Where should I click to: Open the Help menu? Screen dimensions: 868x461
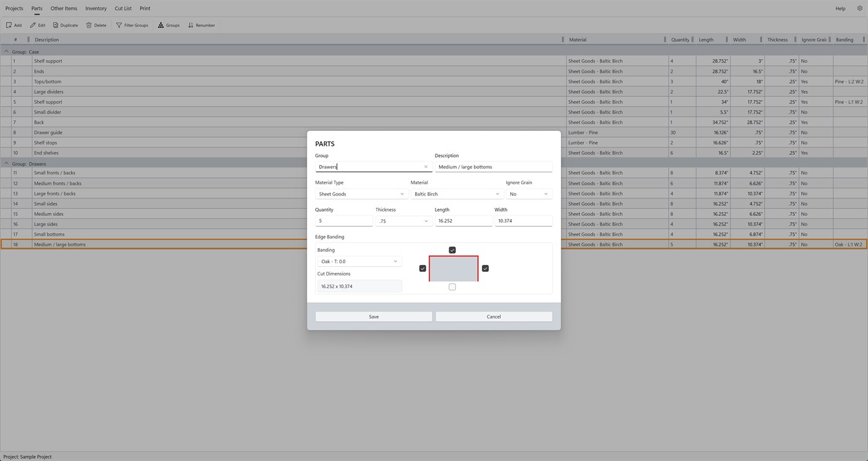[x=840, y=9]
